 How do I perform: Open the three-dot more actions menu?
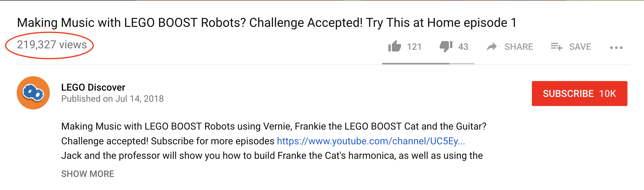pyautogui.click(x=616, y=48)
